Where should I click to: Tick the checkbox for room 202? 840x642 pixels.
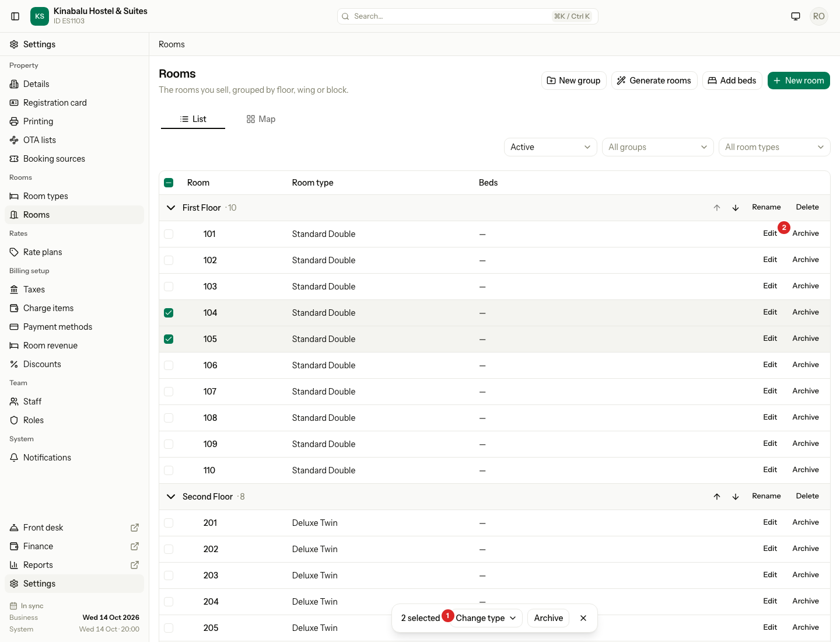(169, 549)
